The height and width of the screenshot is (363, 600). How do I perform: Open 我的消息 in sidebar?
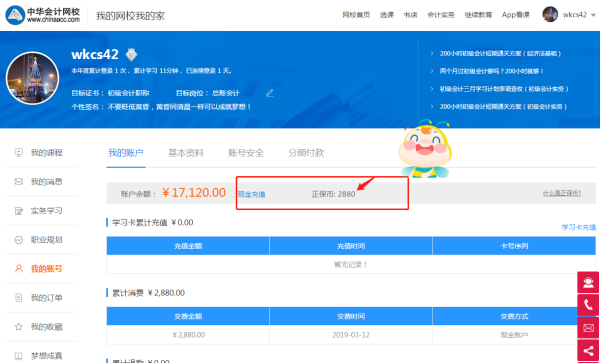tap(46, 182)
